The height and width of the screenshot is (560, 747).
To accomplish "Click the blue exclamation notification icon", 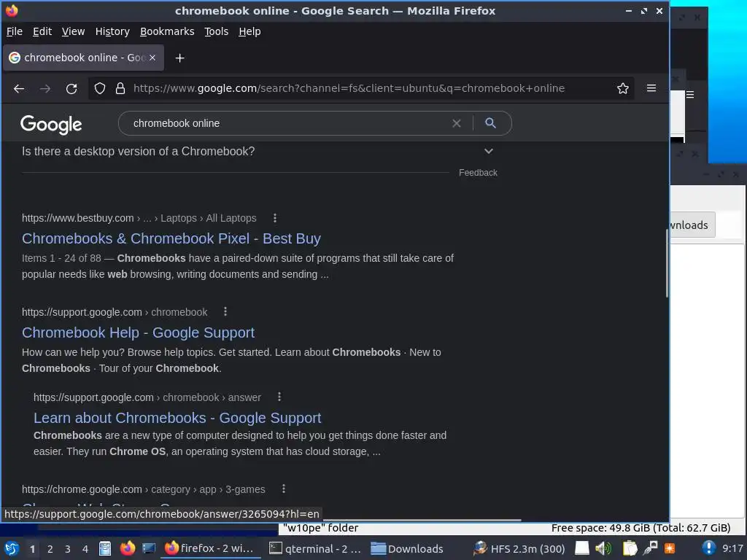I will point(708,548).
